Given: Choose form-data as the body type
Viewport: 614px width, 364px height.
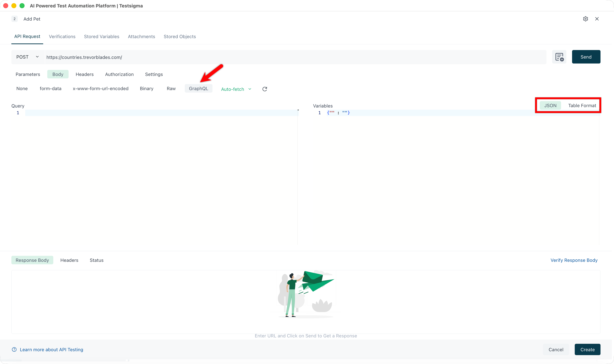Looking at the screenshot, I should tap(50, 88).
